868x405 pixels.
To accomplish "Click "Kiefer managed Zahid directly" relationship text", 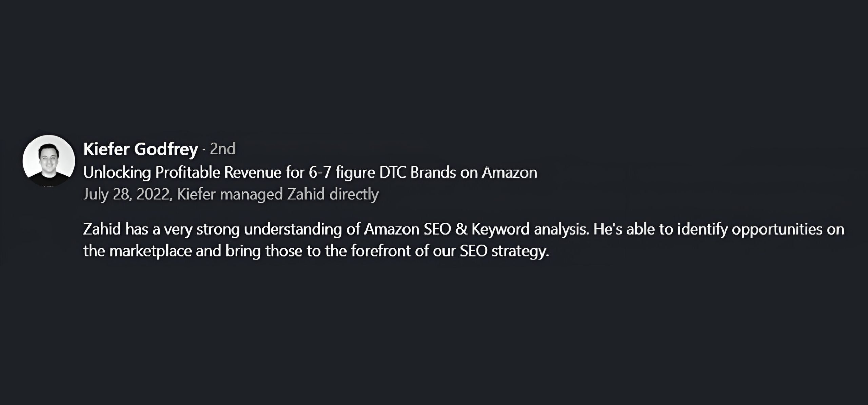I will click(x=278, y=194).
